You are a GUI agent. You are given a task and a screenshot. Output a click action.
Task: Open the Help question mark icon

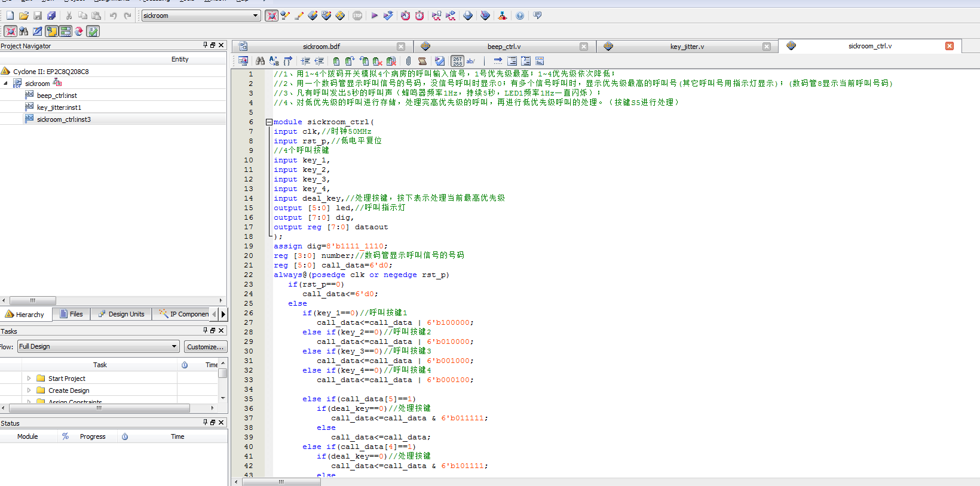(x=520, y=16)
